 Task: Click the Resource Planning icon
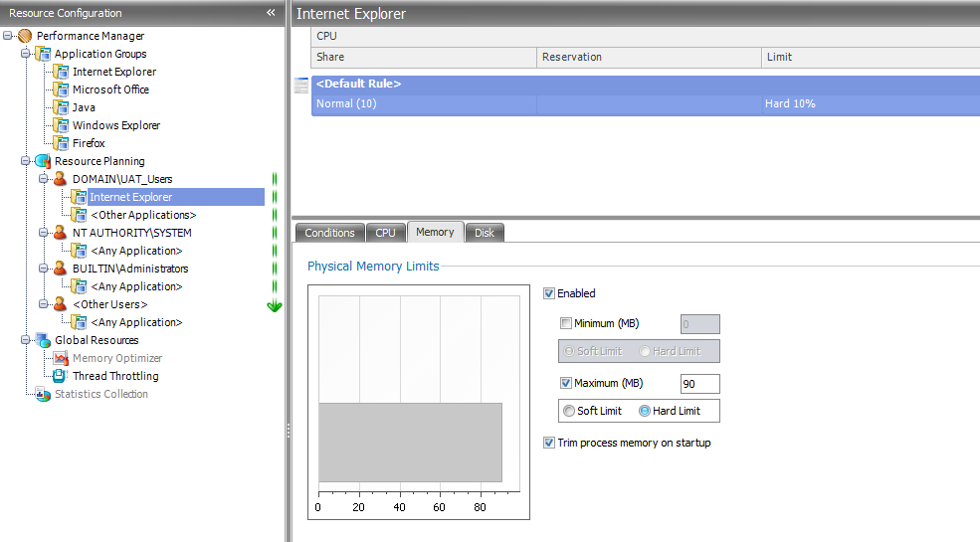(43, 161)
